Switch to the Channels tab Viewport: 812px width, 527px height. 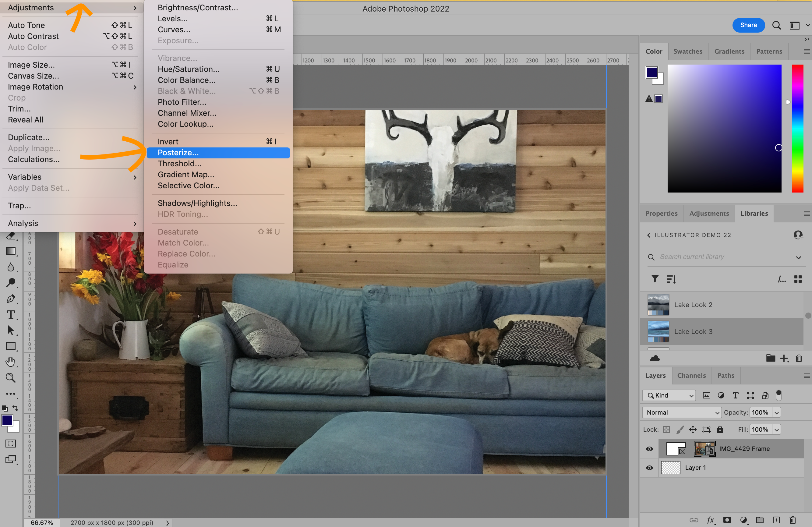click(691, 376)
